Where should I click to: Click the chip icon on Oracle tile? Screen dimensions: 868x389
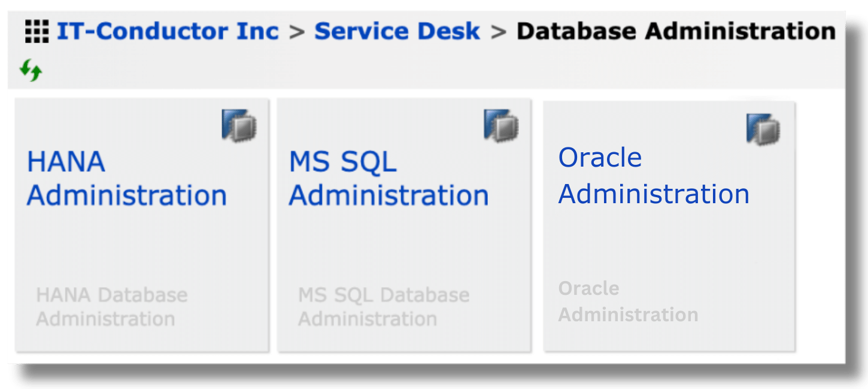[x=763, y=129]
